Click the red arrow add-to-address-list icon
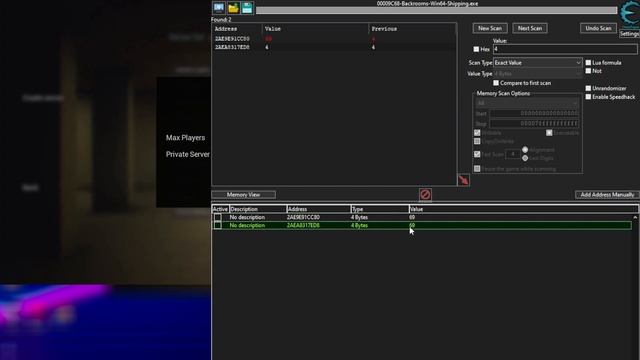The width and height of the screenshot is (640, 360). pyautogui.click(x=463, y=180)
